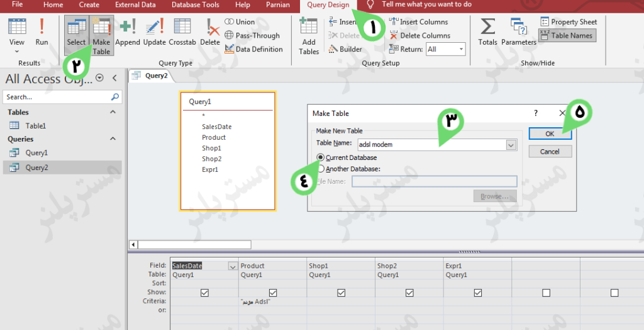Image resolution: width=644 pixels, height=330 pixels.
Task: Click Delete Columns in Query Setup
Action: coord(419,35)
